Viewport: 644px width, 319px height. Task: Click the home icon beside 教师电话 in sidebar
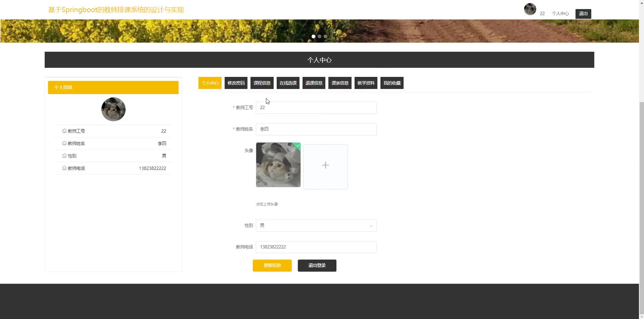pos(64,168)
